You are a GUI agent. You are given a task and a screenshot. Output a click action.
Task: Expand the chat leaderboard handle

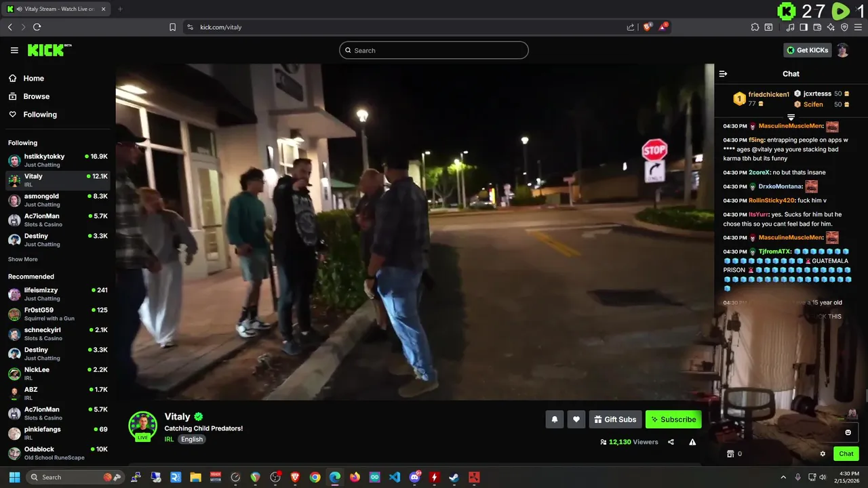791,117
